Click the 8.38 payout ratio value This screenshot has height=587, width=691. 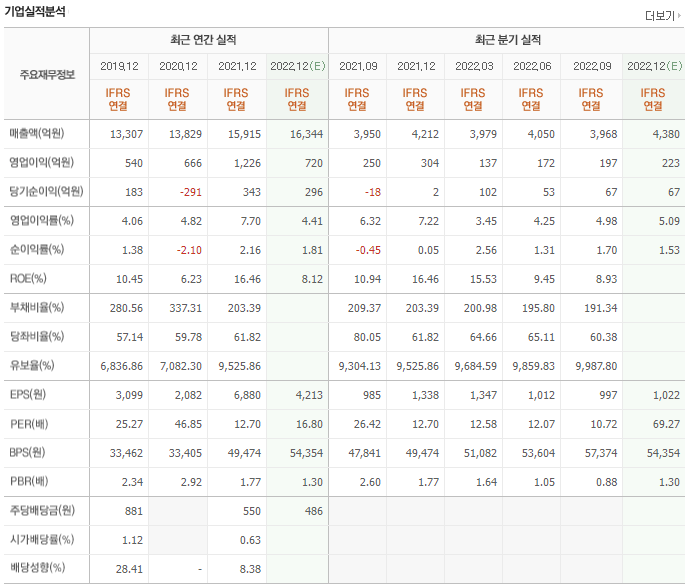click(x=251, y=569)
